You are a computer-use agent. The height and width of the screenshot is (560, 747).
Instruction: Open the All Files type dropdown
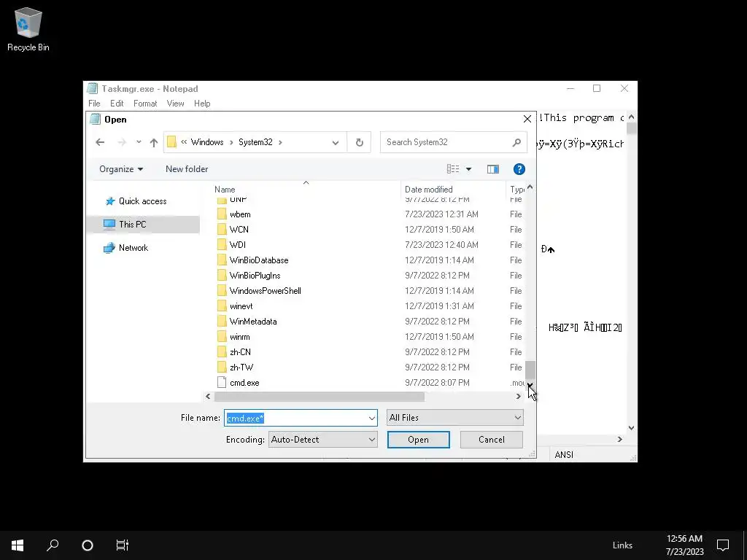coord(455,418)
